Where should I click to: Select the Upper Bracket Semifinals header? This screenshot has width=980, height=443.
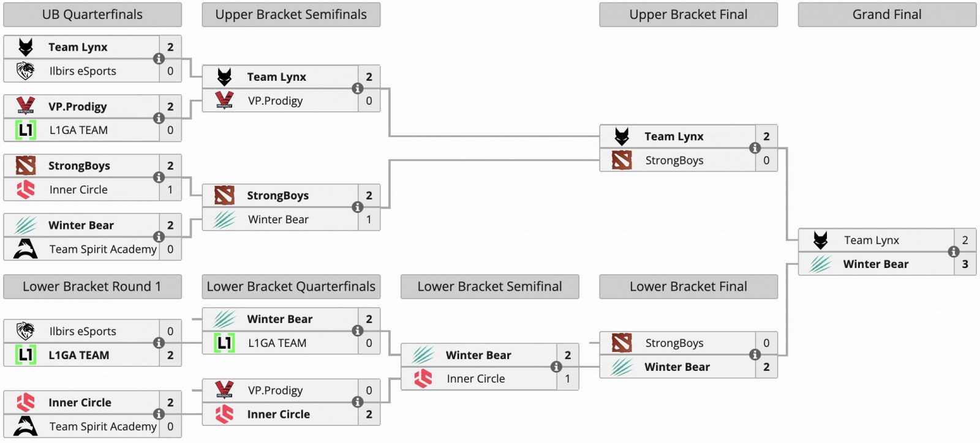pyautogui.click(x=291, y=15)
